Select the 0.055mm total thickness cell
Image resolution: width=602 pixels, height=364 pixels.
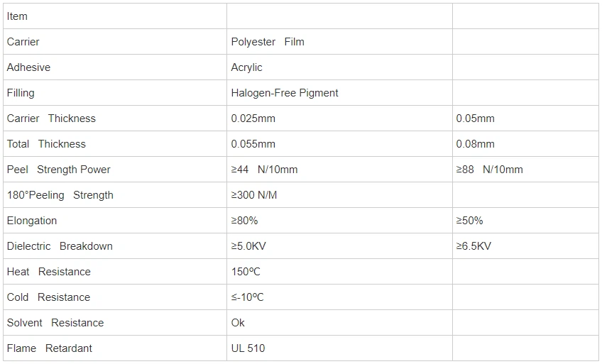tap(339, 144)
